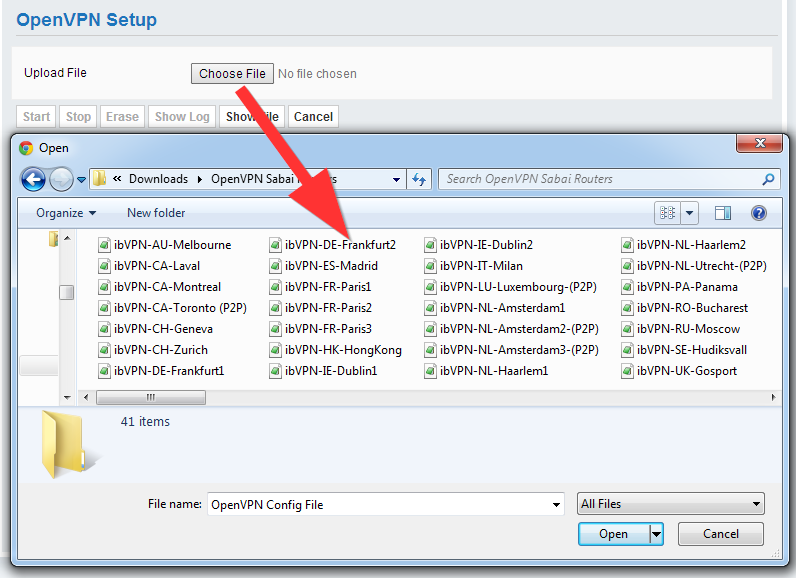Viewport: 796px width, 578px height.
Task: Open the address bar path dropdown
Action: [x=396, y=179]
